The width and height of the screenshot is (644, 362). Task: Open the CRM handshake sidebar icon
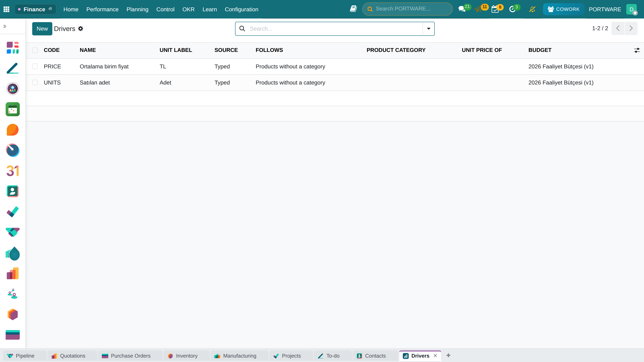tap(12, 232)
